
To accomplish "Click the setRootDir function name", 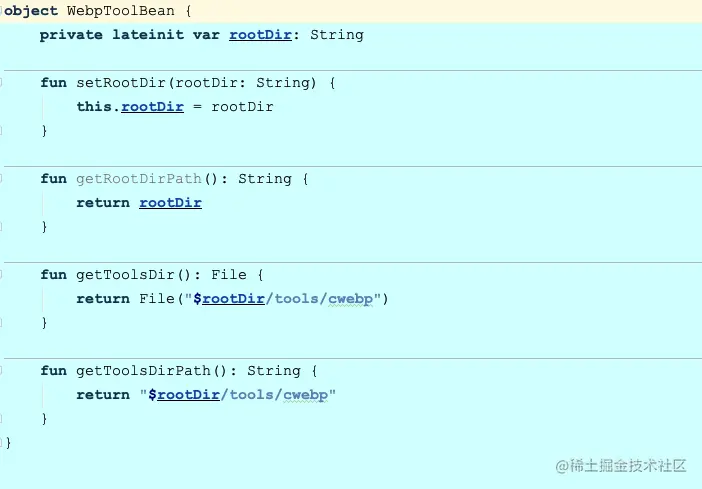I will 121,83.
